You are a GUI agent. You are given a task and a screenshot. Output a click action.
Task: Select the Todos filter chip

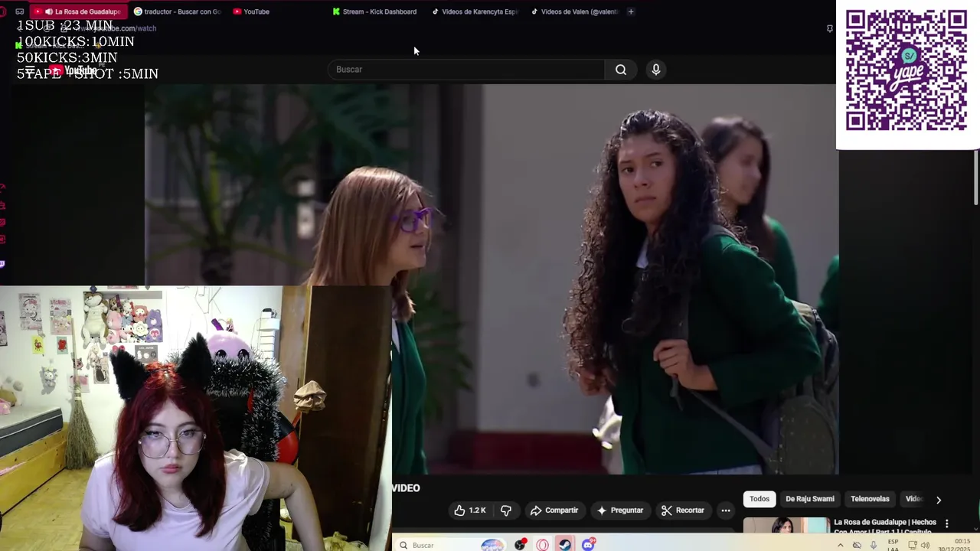point(759,499)
